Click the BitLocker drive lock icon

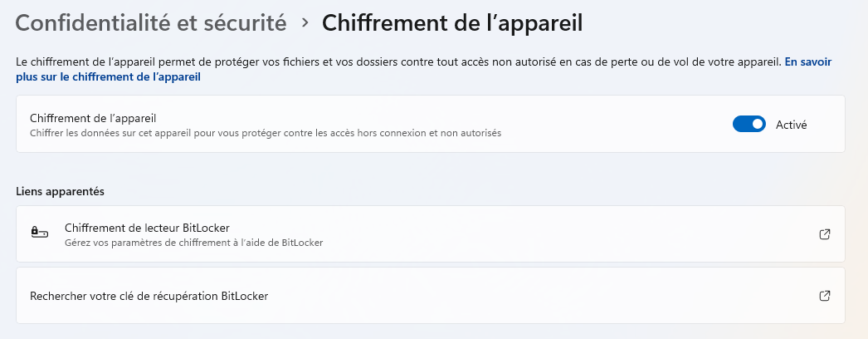click(39, 233)
